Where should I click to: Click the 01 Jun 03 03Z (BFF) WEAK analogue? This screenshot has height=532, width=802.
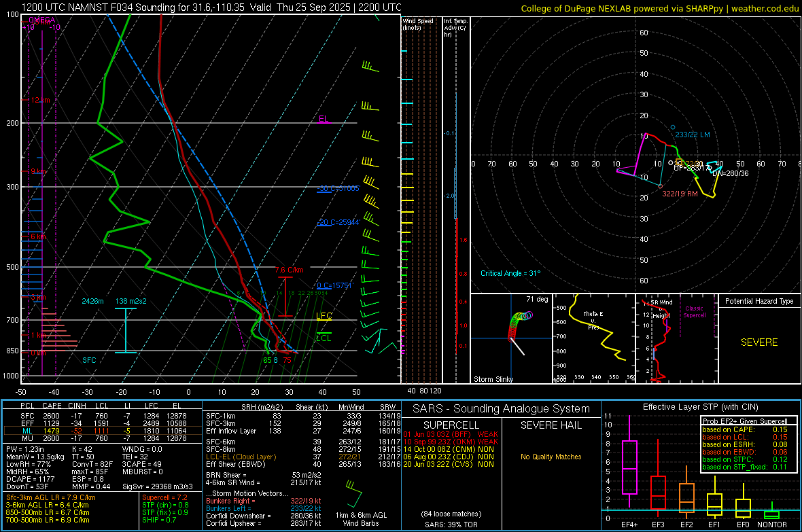(451, 434)
